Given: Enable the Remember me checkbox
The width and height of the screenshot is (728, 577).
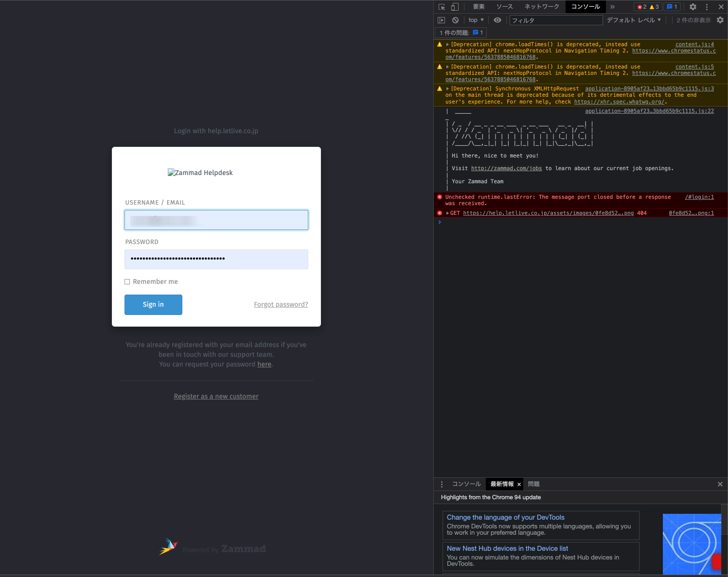Looking at the screenshot, I should click(127, 281).
